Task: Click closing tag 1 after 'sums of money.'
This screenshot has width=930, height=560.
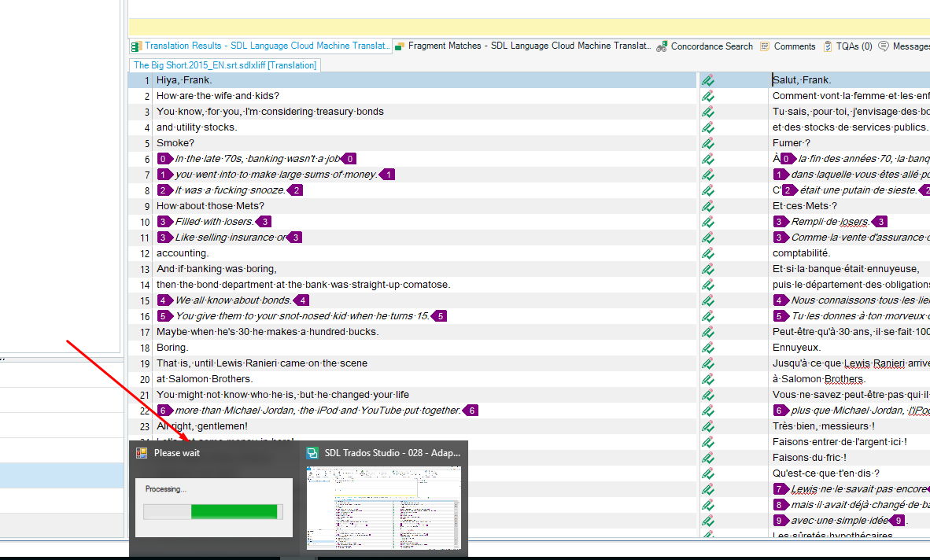Action: tap(387, 175)
